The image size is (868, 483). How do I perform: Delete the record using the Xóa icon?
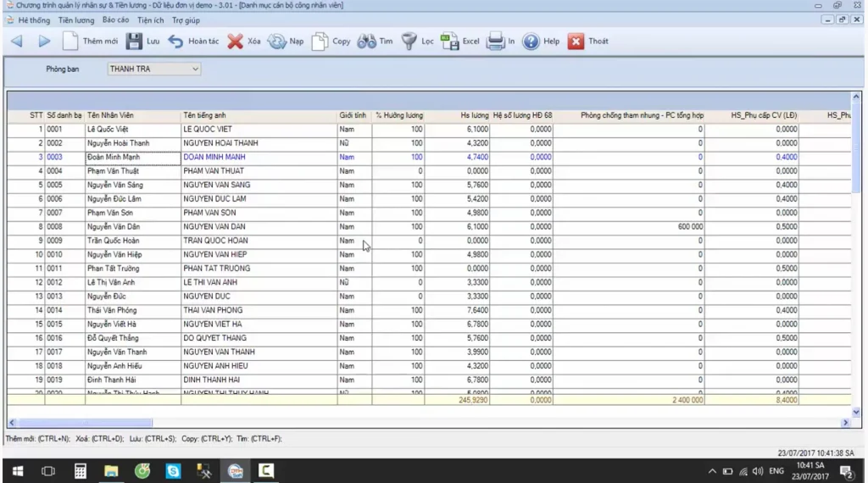(236, 42)
